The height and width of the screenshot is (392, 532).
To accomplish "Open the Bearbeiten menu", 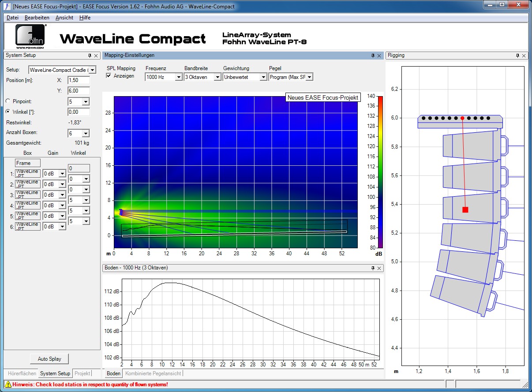I will click(x=37, y=18).
